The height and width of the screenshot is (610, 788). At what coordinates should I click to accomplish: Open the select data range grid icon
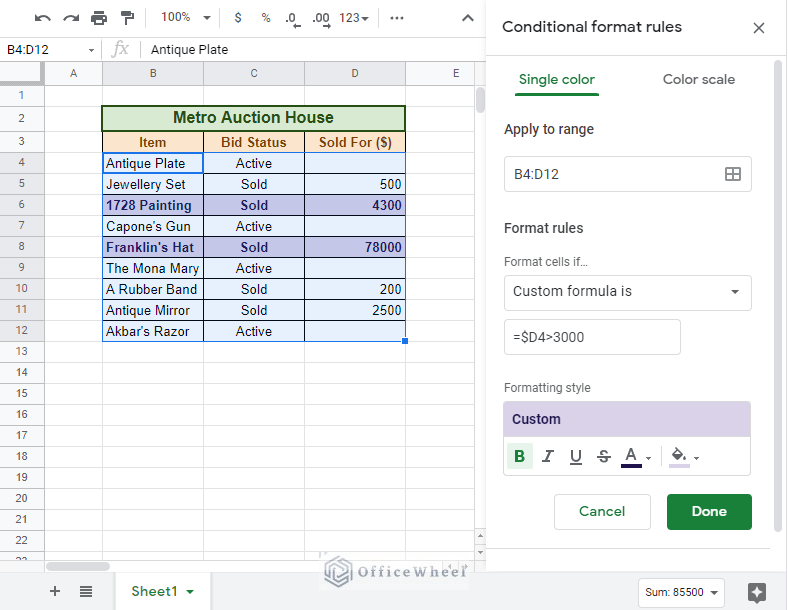coord(732,174)
